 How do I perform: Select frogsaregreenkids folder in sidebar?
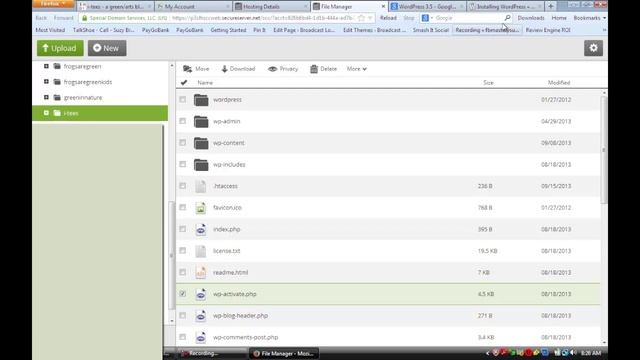(88, 82)
